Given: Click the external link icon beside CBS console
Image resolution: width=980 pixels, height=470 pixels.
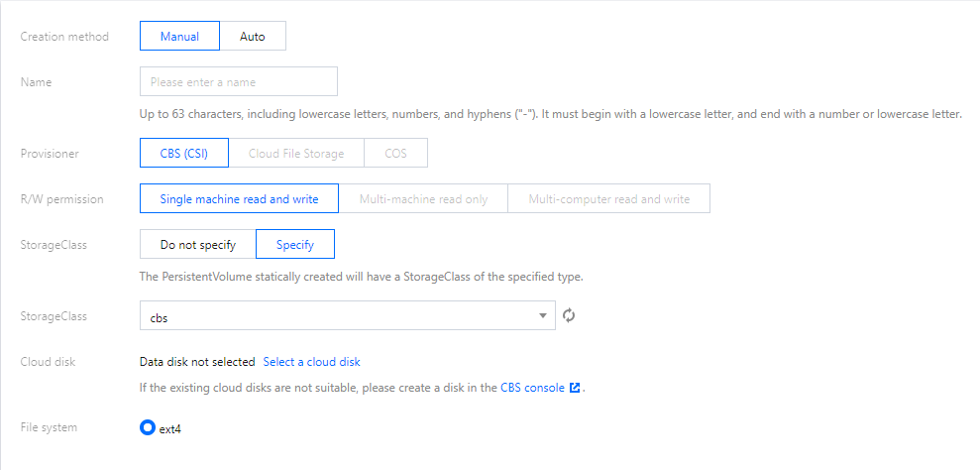Looking at the screenshot, I should [575, 388].
